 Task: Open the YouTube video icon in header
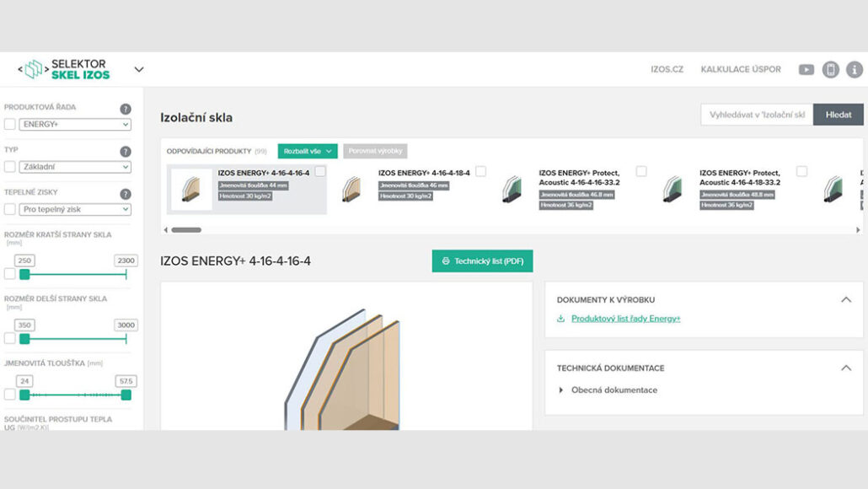point(806,70)
